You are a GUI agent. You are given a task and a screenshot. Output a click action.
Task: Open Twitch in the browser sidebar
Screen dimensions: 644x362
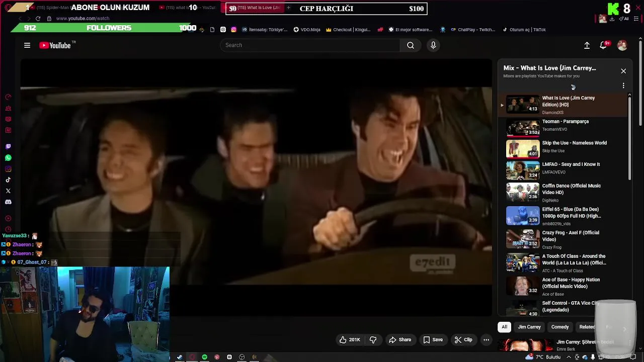[x=8, y=147]
